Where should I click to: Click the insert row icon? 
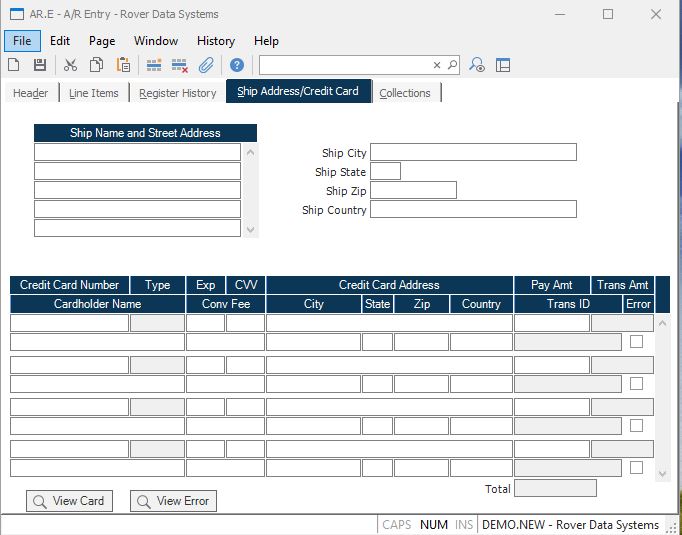pos(154,65)
